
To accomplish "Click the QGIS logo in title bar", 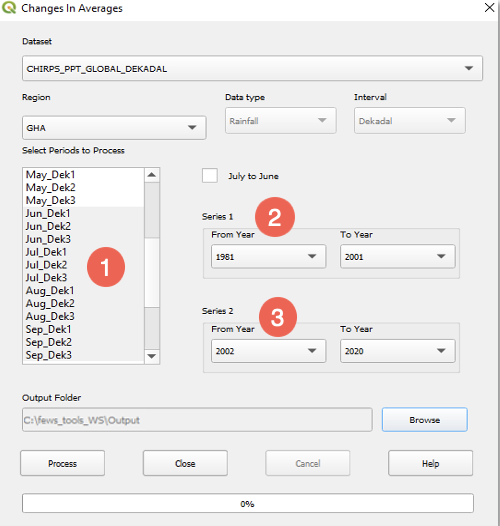I will (x=9, y=7).
